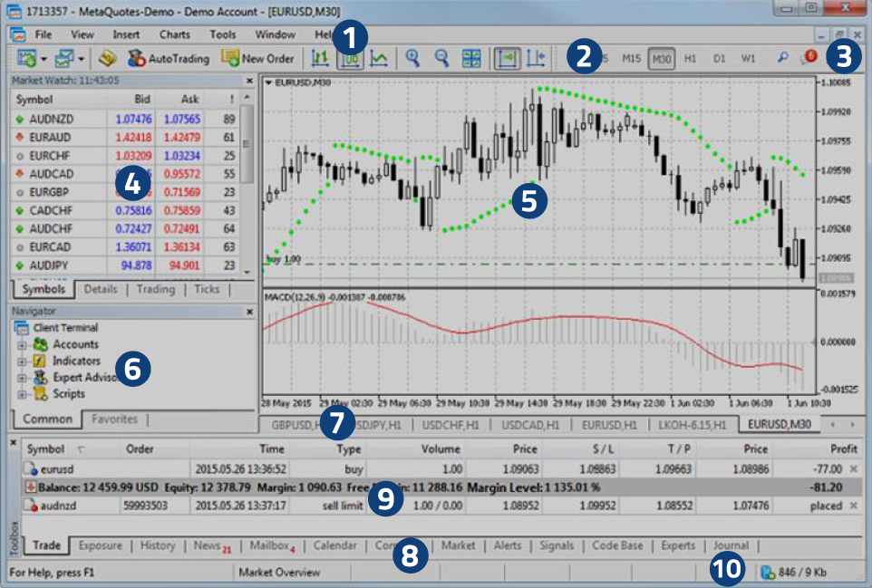Switch the chart to line chart view
The height and width of the screenshot is (588, 872).
(379, 58)
